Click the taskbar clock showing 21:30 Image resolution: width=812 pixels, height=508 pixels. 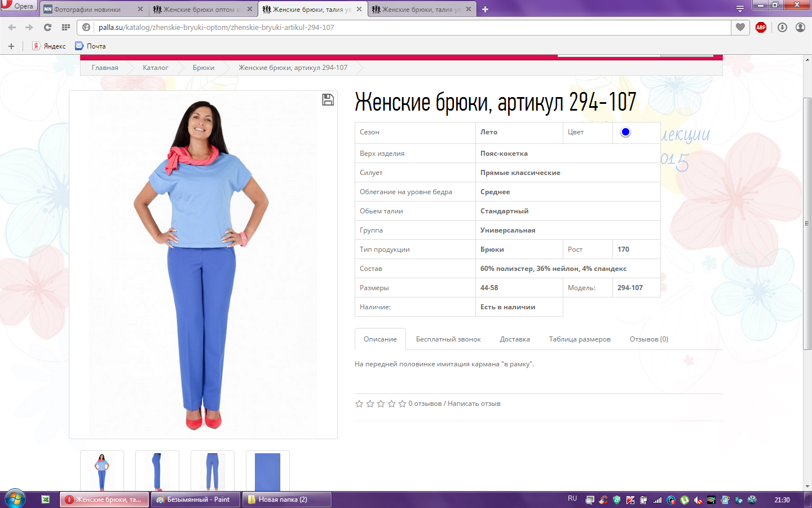click(782, 500)
